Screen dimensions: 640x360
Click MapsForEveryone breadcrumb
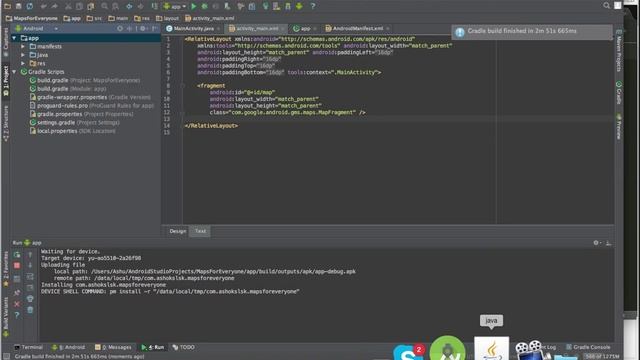pos(31,18)
